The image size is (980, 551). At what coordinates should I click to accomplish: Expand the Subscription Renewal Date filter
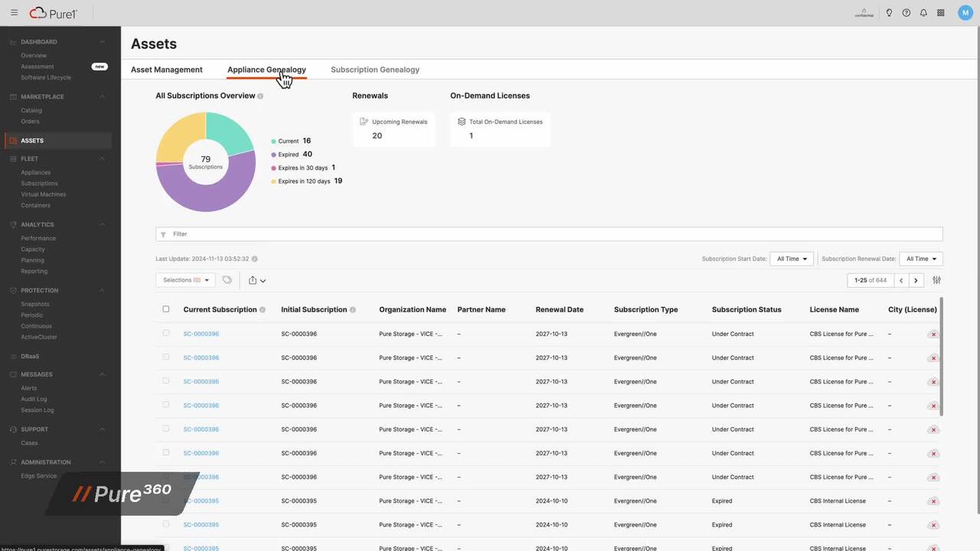pyautogui.click(x=920, y=259)
